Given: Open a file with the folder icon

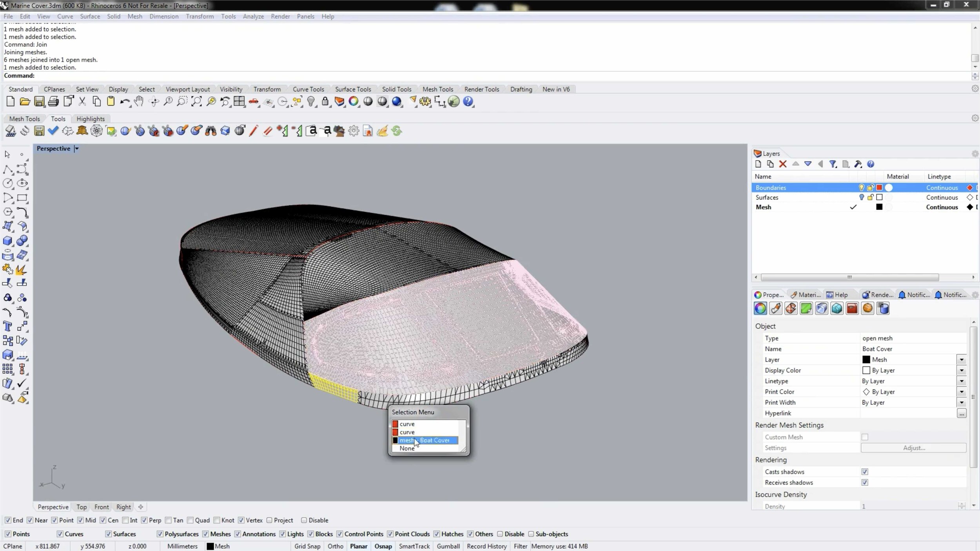Looking at the screenshot, I should (25, 101).
